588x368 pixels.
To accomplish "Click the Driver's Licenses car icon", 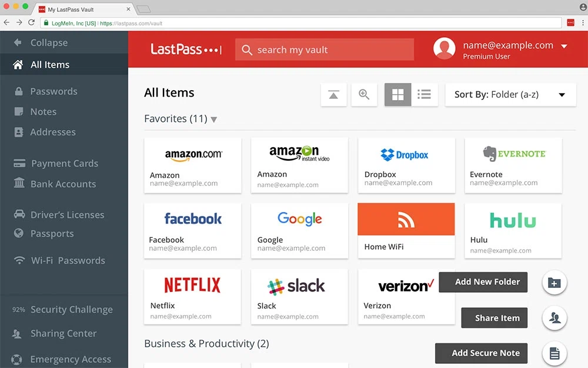I will coord(19,214).
